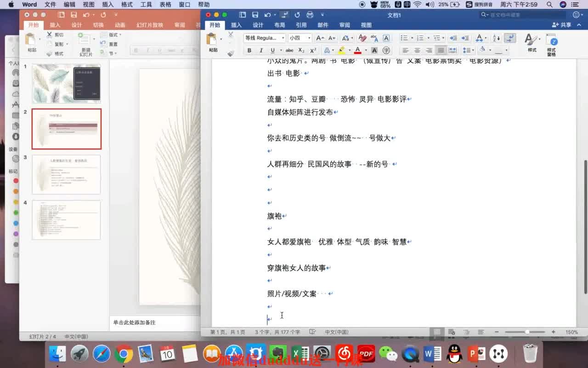Open the font color dropdown arrow
Screen dimensions: 588x368
[x=365, y=51]
